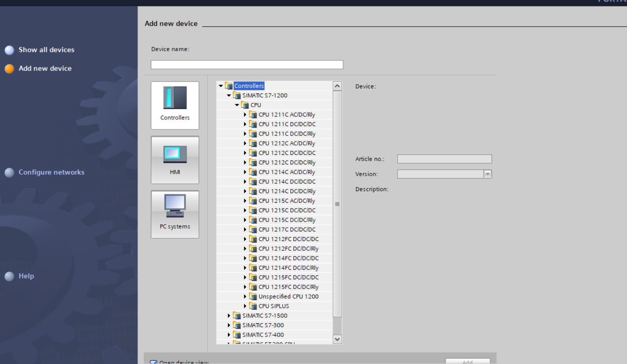Open Show all devices view
This screenshot has height=364, width=627.
click(x=46, y=50)
